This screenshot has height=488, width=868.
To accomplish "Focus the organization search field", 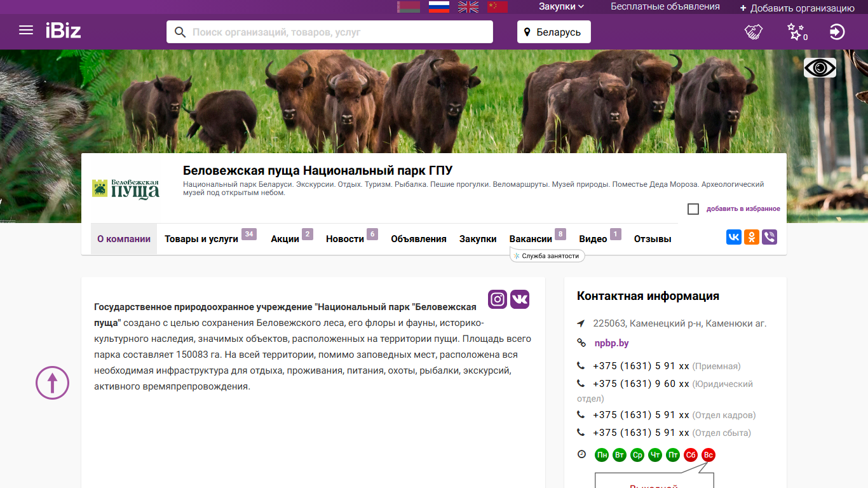I will 330,32.
